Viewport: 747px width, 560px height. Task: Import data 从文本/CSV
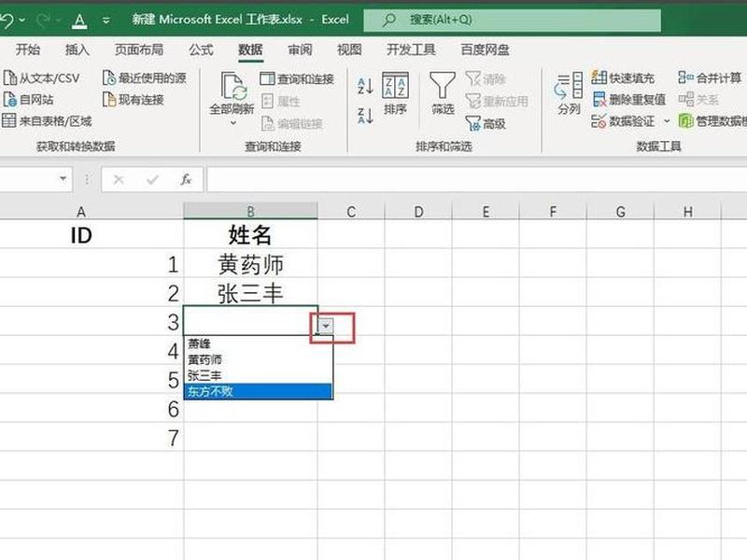[41, 78]
